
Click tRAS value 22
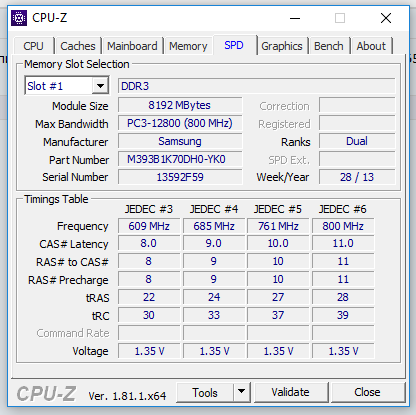tap(149, 297)
